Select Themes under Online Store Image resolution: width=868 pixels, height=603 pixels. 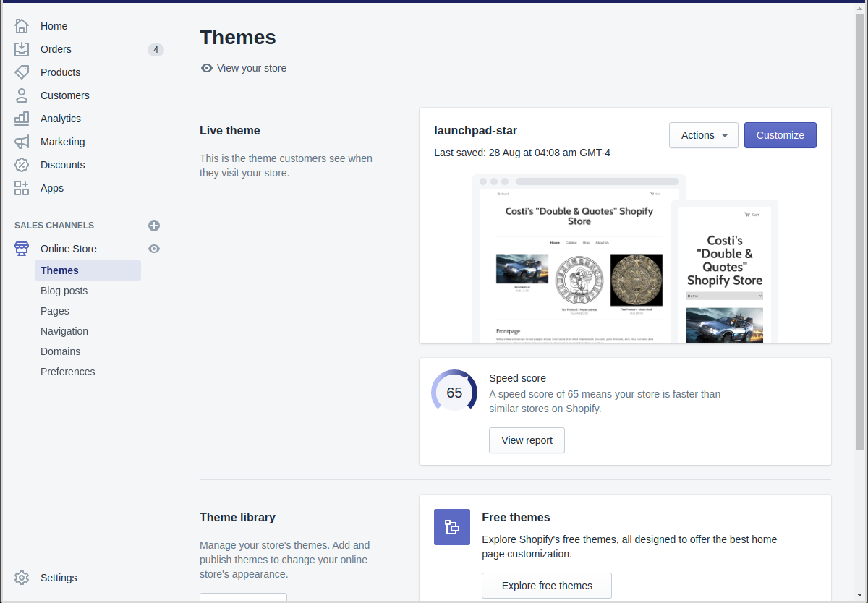[88, 270]
